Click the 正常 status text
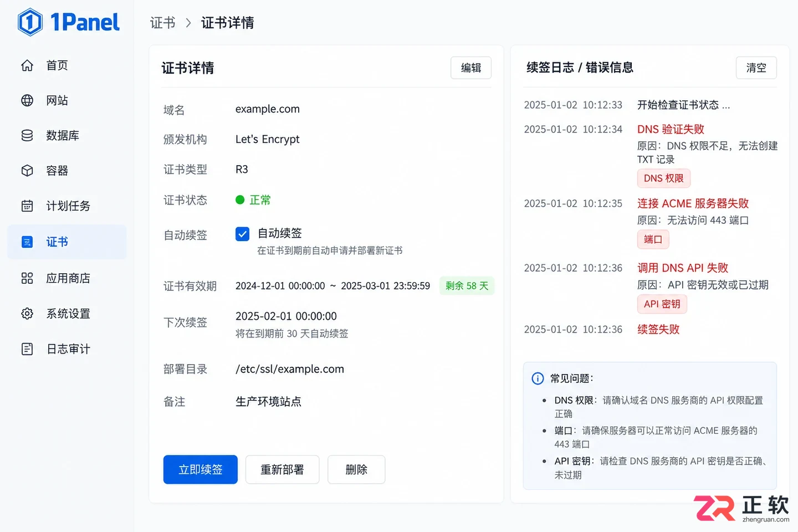 point(260,199)
